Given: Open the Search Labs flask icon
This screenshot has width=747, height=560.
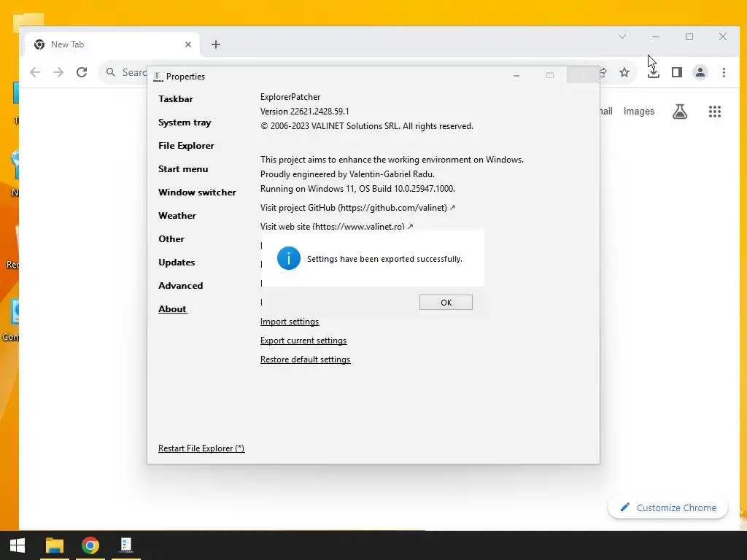Looking at the screenshot, I should pos(680,112).
